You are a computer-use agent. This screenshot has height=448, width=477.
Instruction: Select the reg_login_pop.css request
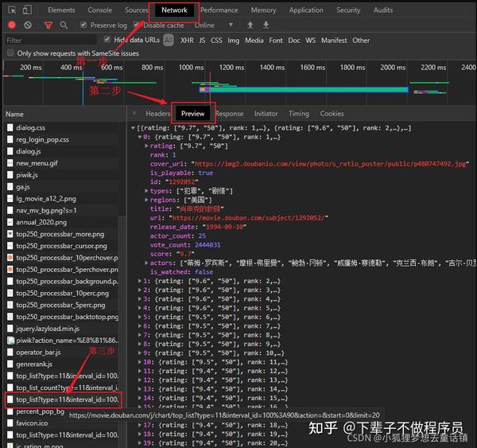[43, 139]
